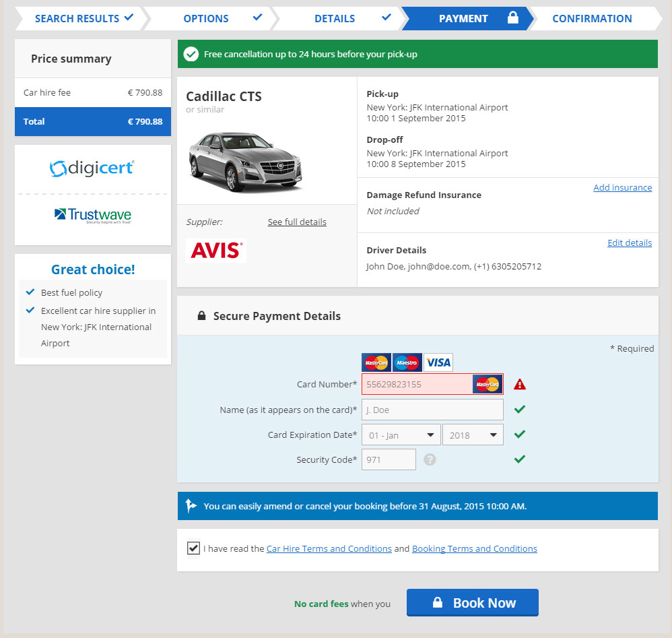Click the DigiCert logo
The image size is (672, 638).
(x=92, y=168)
